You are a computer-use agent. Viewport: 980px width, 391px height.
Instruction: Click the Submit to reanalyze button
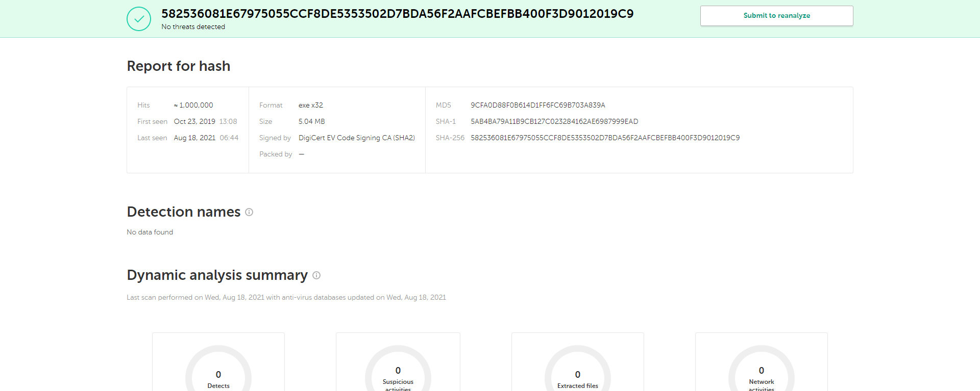coord(776,16)
